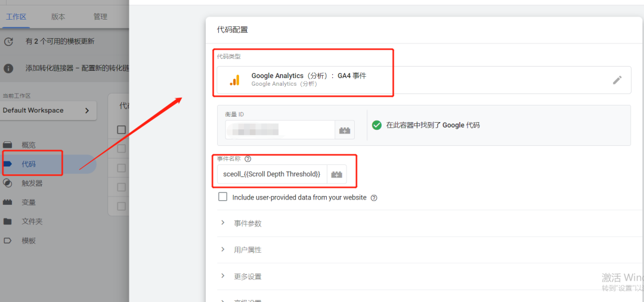Enable Include user-provided data from your website
644x302 pixels.
pyautogui.click(x=223, y=197)
